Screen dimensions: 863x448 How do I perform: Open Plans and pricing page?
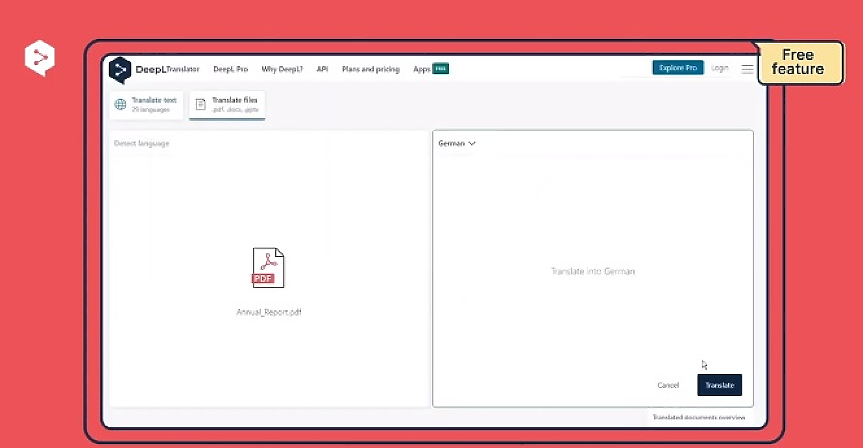point(370,69)
